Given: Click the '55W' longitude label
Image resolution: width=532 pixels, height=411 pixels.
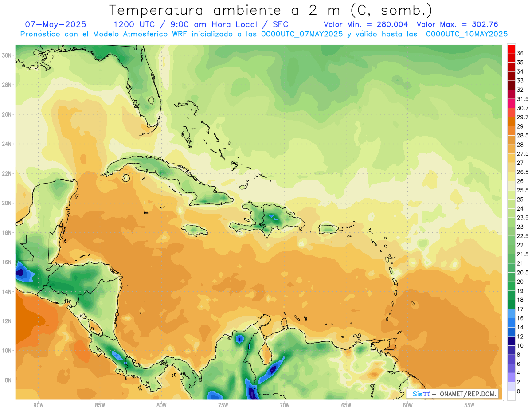Looking at the screenshot, I should tap(469, 406).
